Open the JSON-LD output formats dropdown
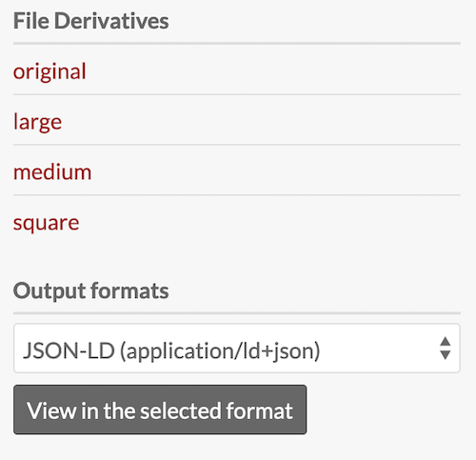This screenshot has width=476, height=460. point(237,348)
